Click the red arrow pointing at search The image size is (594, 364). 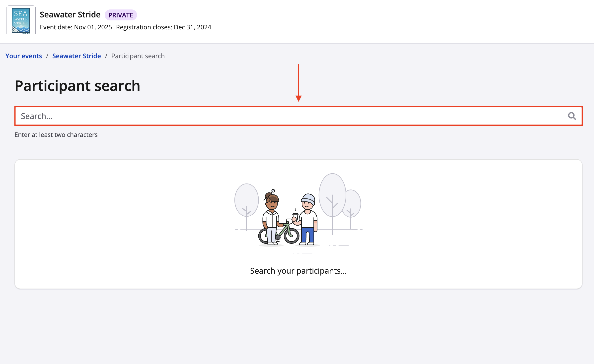(x=298, y=83)
